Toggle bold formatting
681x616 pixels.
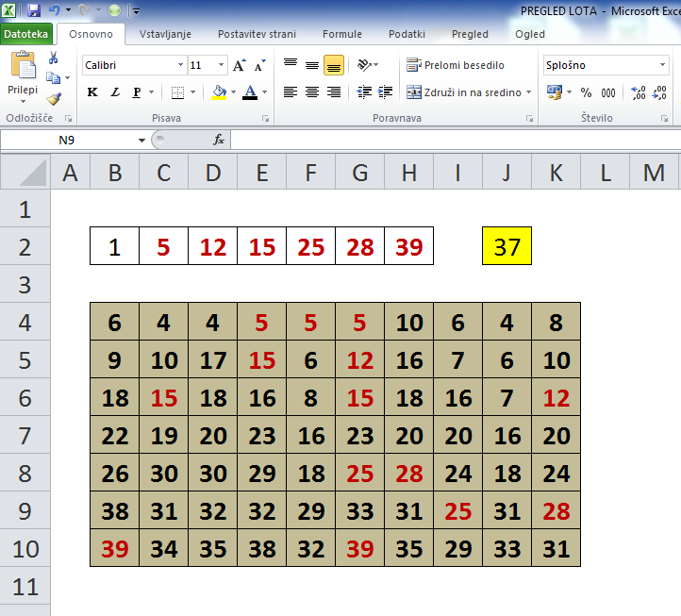coord(92,92)
